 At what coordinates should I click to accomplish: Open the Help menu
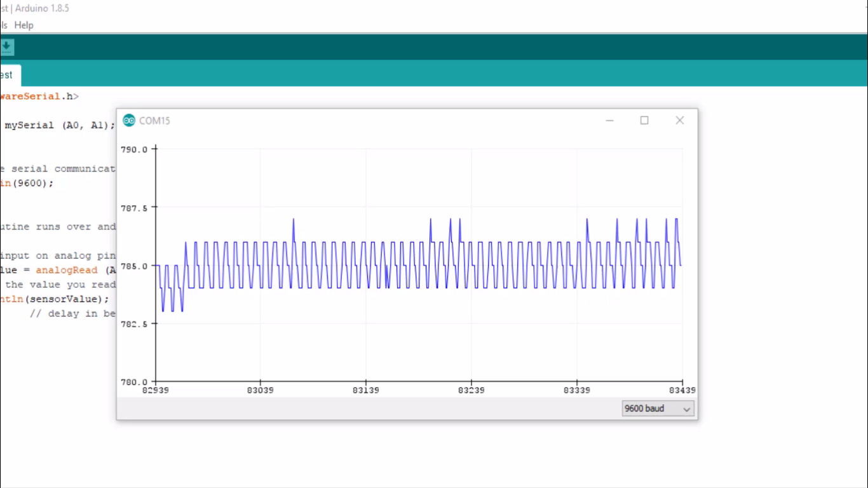(x=24, y=25)
